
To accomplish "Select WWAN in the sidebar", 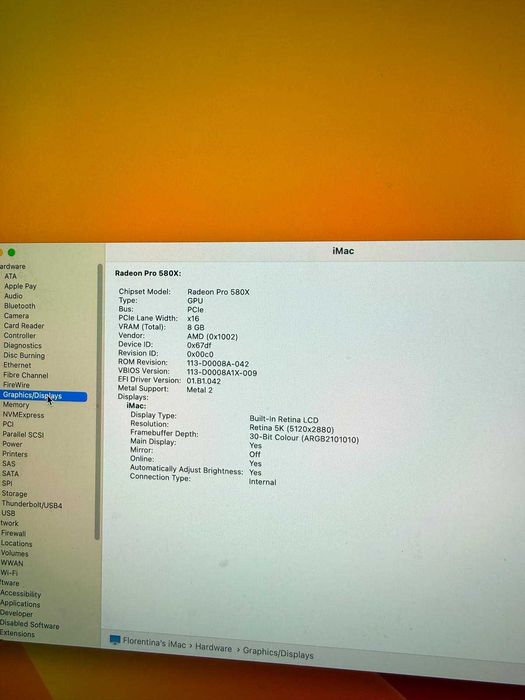I will 12,563.
